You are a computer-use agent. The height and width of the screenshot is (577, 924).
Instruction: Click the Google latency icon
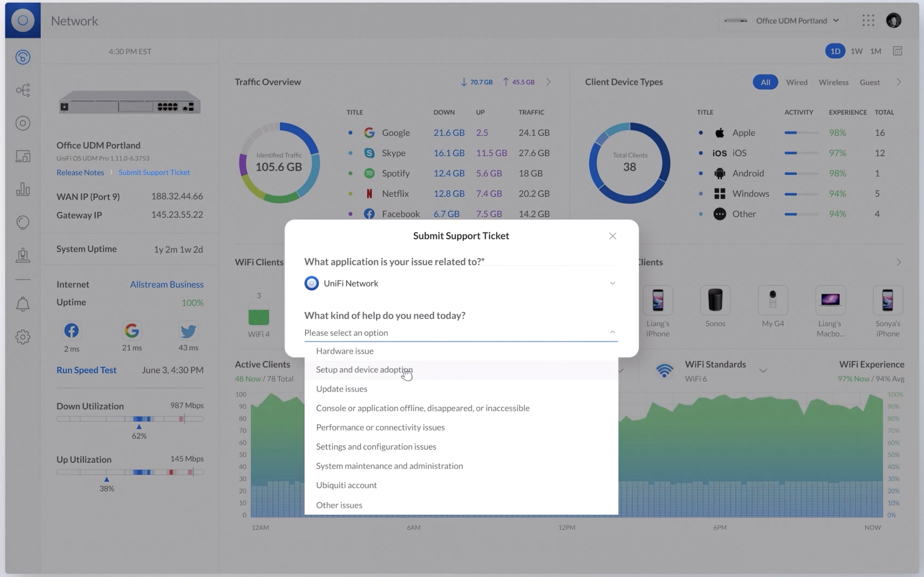(x=132, y=331)
